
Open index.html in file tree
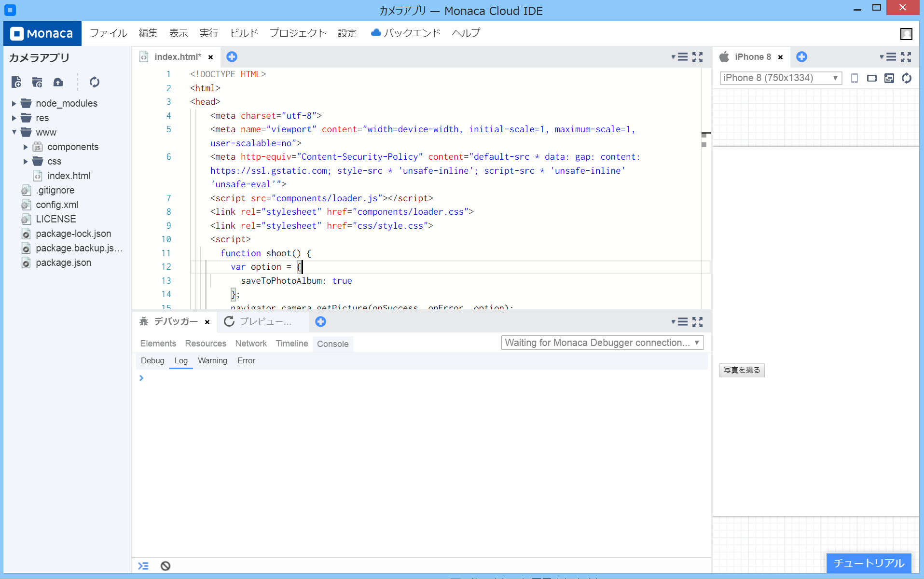coord(69,176)
